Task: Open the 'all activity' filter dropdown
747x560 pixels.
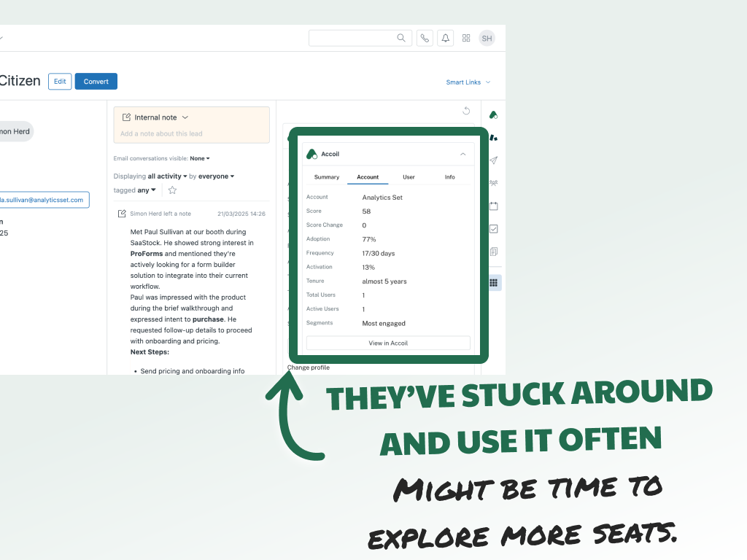Action: (167, 176)
